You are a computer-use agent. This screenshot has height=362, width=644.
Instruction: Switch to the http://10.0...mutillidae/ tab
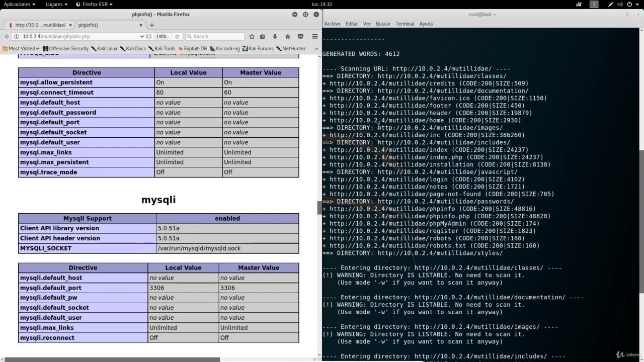[x=39, y=25]
